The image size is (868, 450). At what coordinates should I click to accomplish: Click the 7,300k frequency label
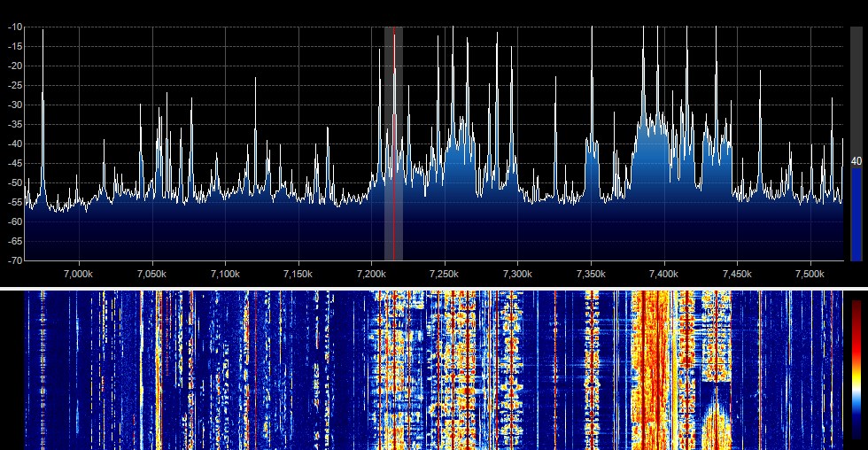[517, 274]
